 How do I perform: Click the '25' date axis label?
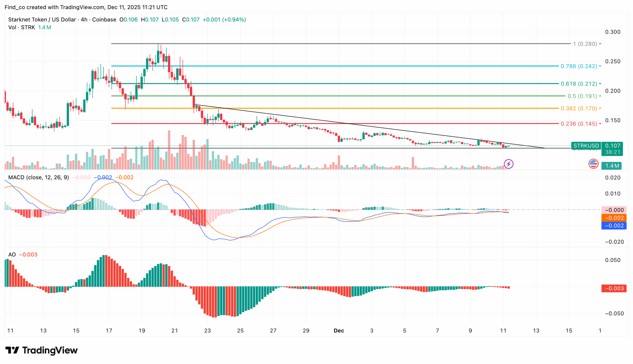tap(240, 330)
